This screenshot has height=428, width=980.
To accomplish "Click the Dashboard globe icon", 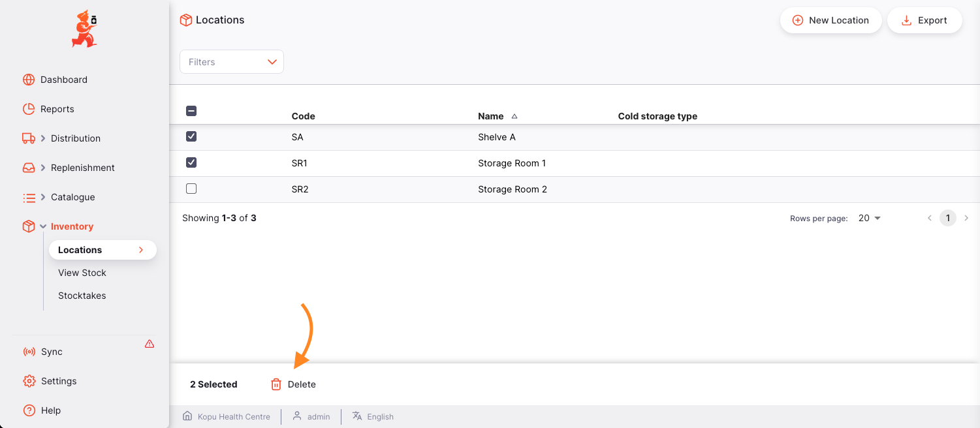I will tap(29, 80).
